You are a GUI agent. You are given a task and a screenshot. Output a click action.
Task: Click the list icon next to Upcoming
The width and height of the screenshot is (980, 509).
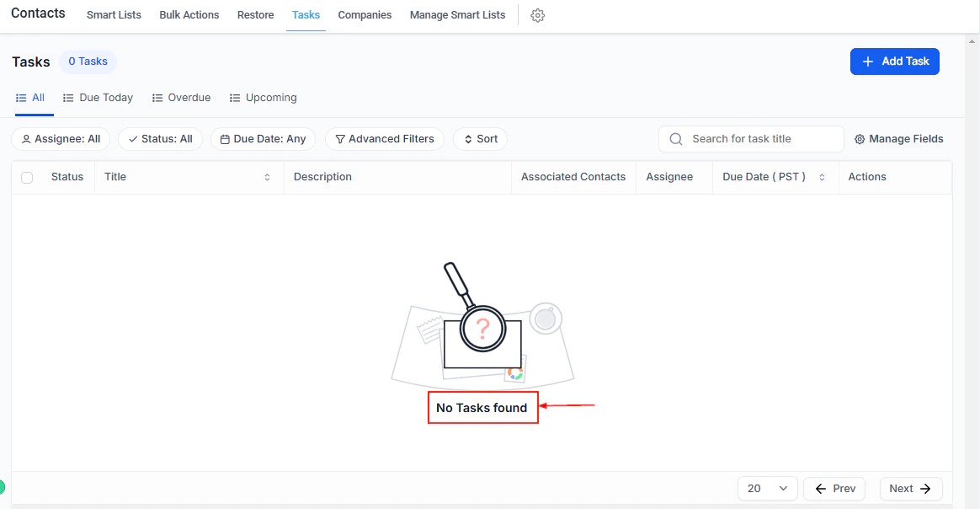[x=235, y=98]
